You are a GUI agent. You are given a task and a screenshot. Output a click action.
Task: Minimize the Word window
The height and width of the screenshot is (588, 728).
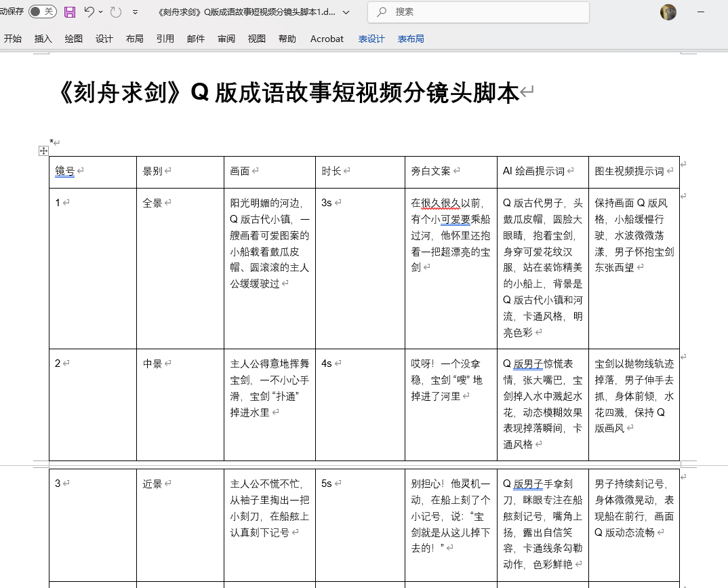(701, 12)
